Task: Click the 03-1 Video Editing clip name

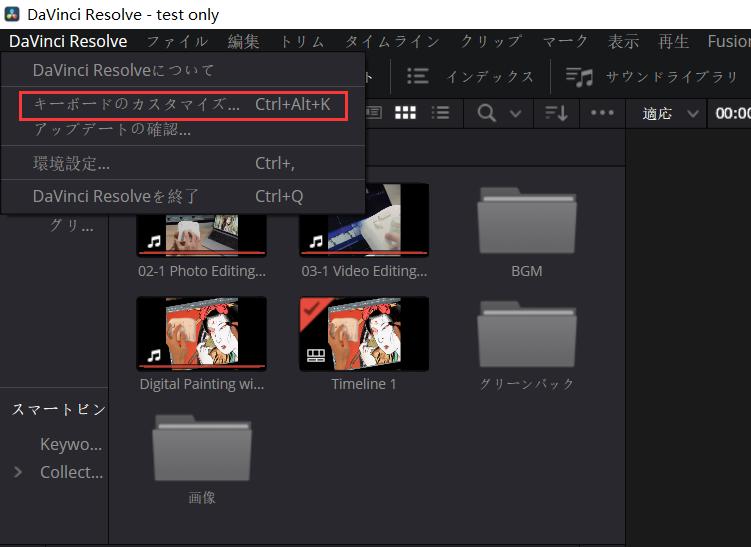Action: (364, 271)
